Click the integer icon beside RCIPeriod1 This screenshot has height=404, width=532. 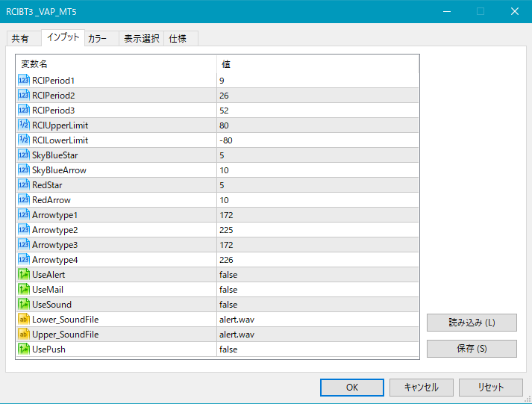(24, 81)
